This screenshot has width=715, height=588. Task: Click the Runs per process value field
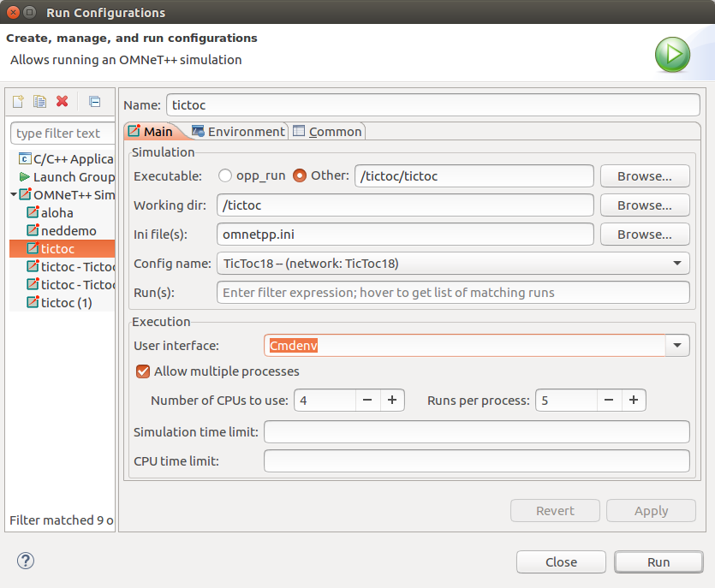[x=566, y=401]
